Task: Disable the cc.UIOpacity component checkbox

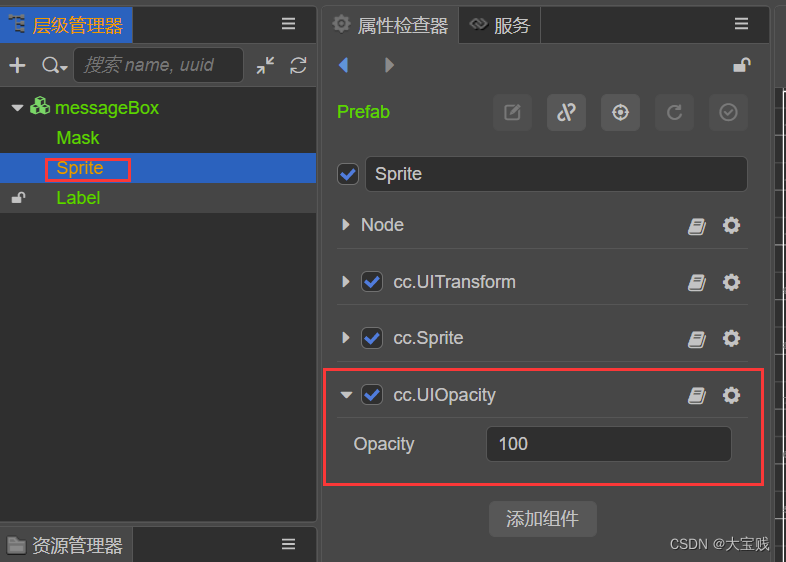Action: pyautogui.click(x=372, y=395)
